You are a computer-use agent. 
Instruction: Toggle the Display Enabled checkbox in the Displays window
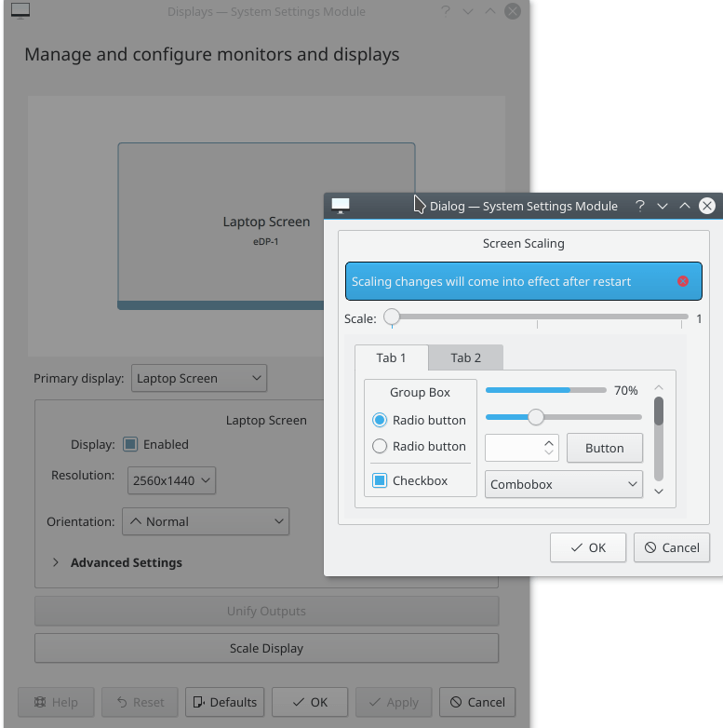pyautogui.click(x=130, y=444)
